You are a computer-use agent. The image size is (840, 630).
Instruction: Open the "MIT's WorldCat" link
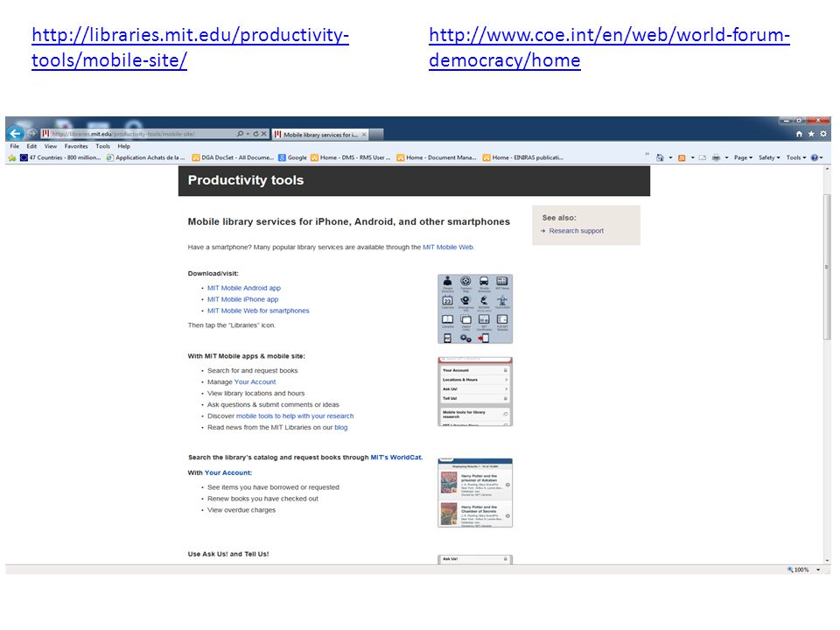(x=396, y=457)
